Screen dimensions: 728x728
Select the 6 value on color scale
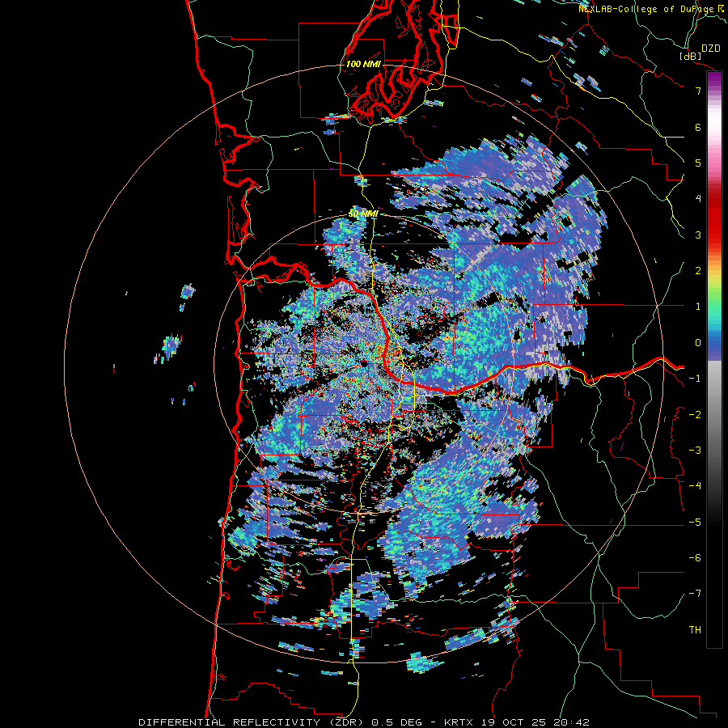pos(698,127)
